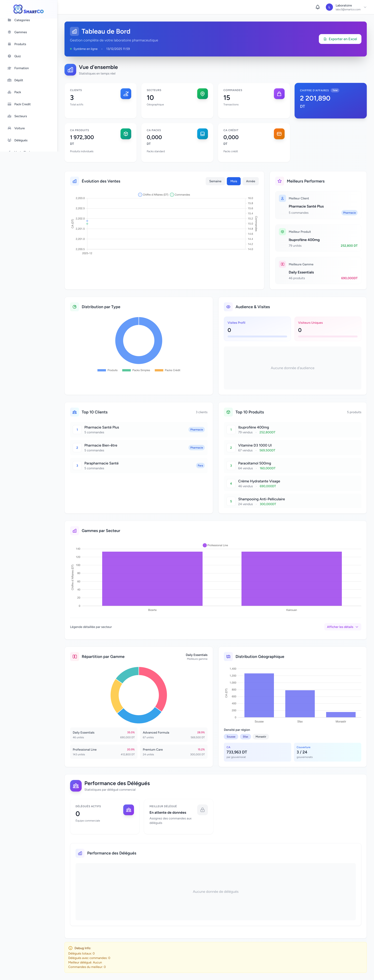Click the Laboratoire user avatar
The height and width of the screenshot is (980, 374).
[329, 7]
